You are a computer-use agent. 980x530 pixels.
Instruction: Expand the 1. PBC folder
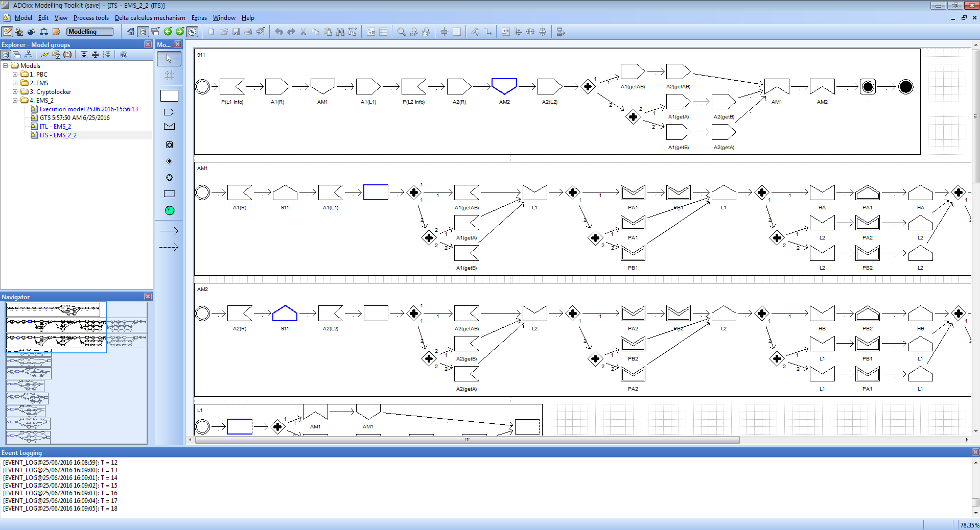click(15, 75)
